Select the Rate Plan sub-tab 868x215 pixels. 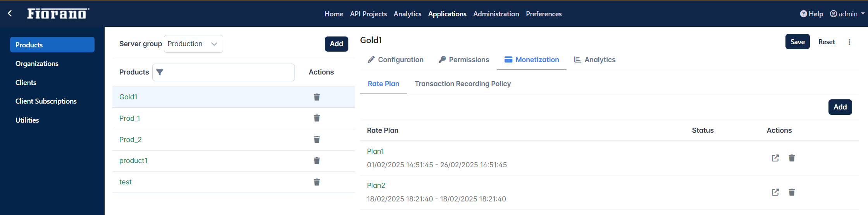pos(383,84)
